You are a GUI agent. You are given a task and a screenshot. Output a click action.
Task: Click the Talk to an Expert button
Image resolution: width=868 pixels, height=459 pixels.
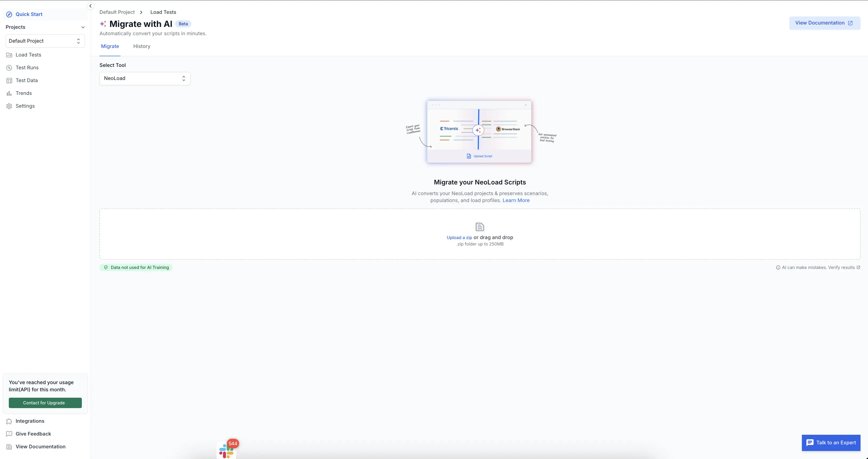tap(831, 443)
